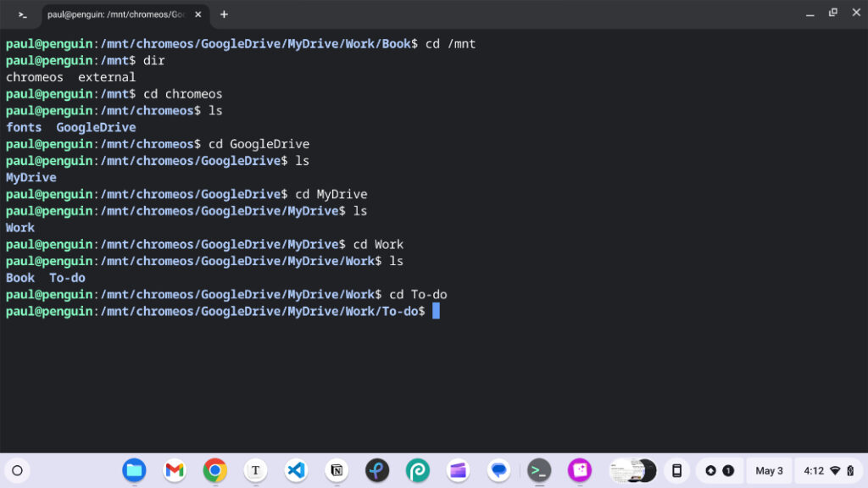Open the Text editor app from the shelf
Screen dimensions: 868x488
pos(255,470)
